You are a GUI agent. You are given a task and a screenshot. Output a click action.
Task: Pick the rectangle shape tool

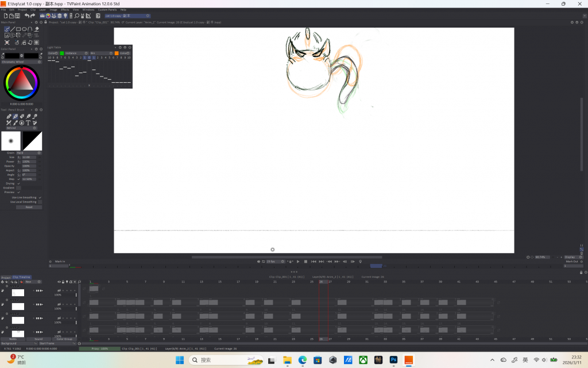[18, 29]
